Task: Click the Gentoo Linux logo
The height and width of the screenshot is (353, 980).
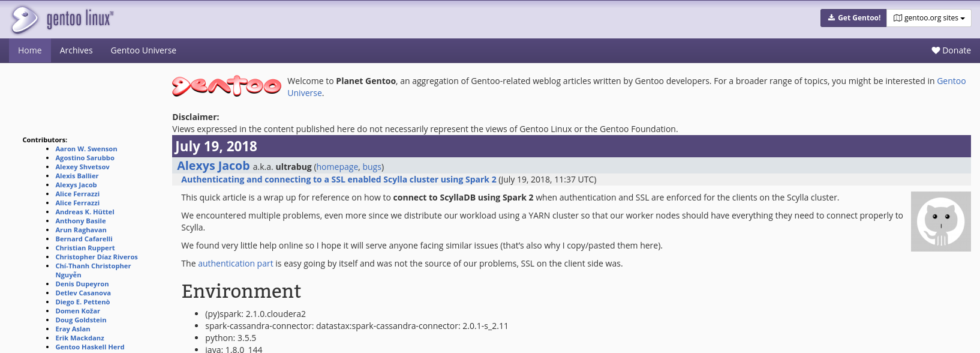Action: tap(62, 19)
